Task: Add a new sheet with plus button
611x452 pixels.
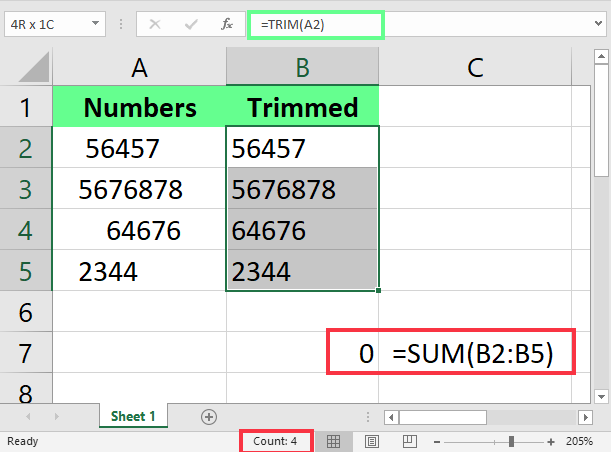Action: point(209,416)
